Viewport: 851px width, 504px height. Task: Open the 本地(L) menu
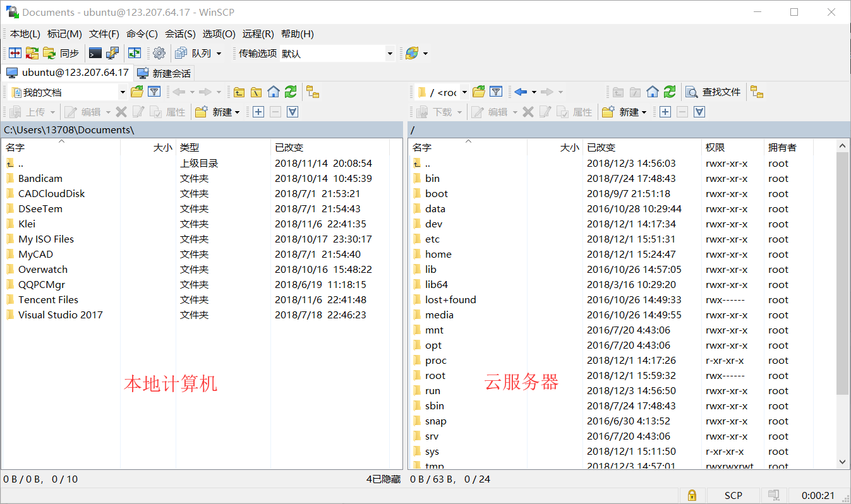click(25, 34)
